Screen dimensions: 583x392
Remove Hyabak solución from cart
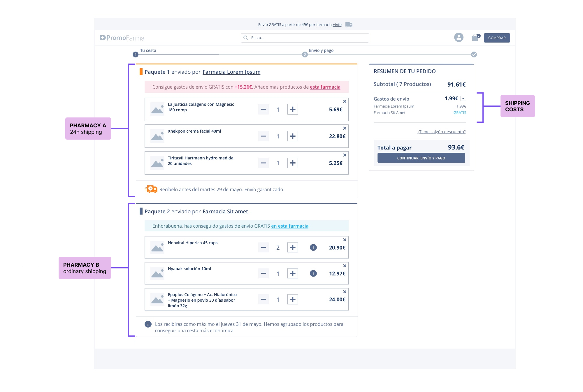(345, 266)
